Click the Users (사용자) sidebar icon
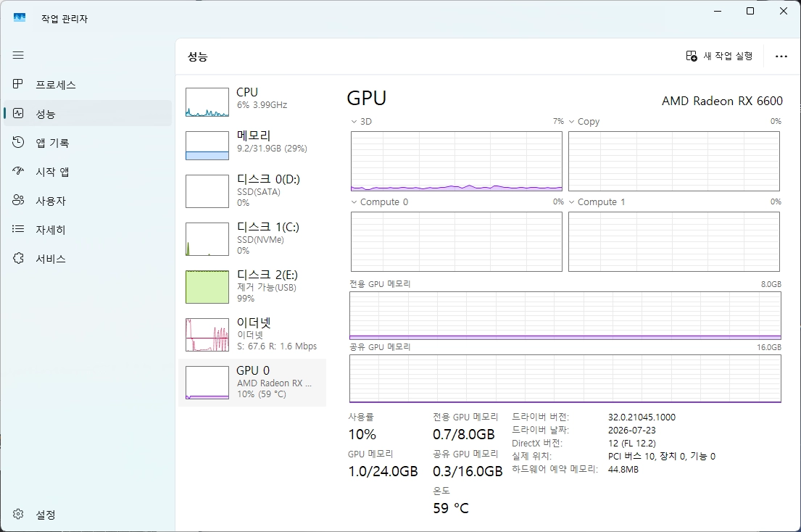This screenshot has width=801, height=532. pos(18,201)
